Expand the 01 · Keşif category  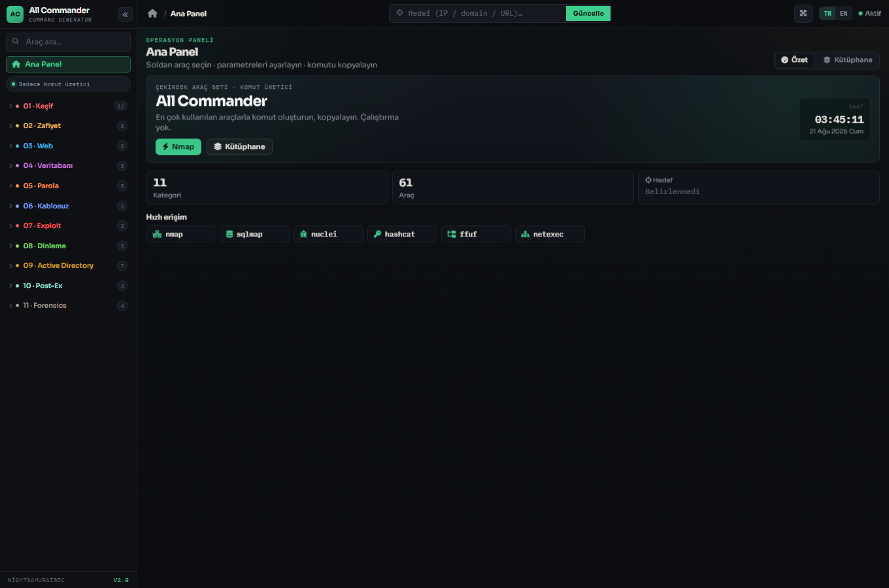pyautogui.click(x=68, y=106)
